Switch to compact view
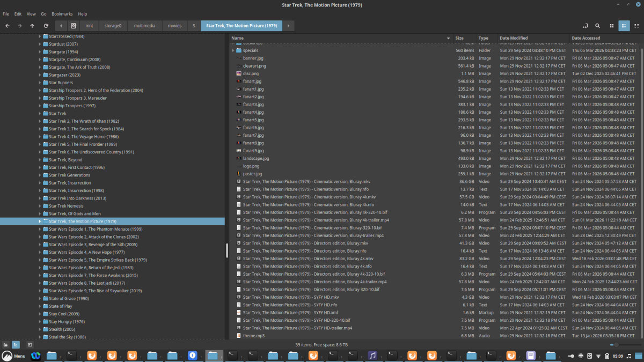This screenshot has width=644, height=362. (635, 26)
